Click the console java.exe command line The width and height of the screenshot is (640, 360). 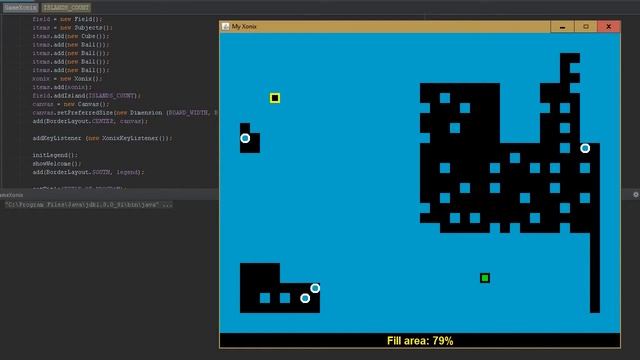click(x=89, y=204)
